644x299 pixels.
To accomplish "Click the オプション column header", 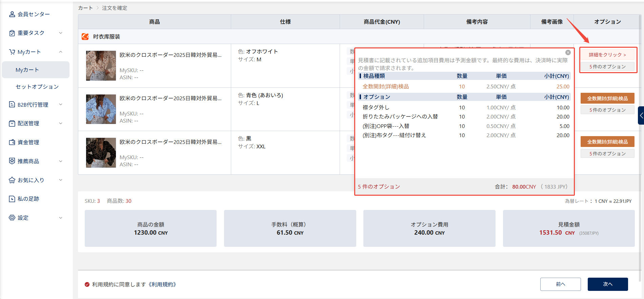I will [x=607, y=22].
